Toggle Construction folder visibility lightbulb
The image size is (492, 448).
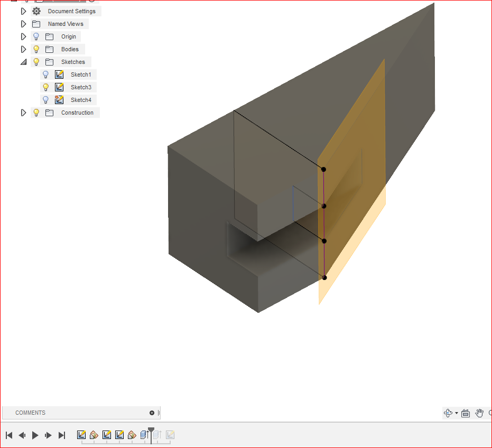[36, 113]
